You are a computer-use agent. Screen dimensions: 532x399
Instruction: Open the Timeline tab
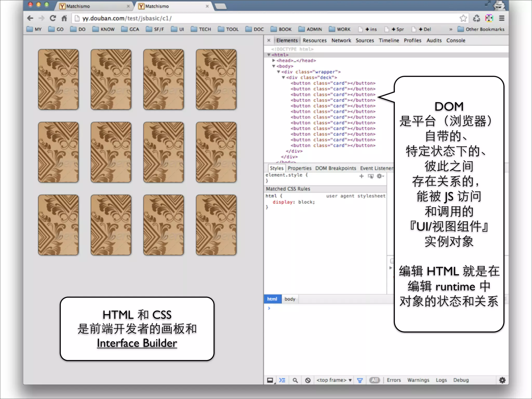[389, 40]
